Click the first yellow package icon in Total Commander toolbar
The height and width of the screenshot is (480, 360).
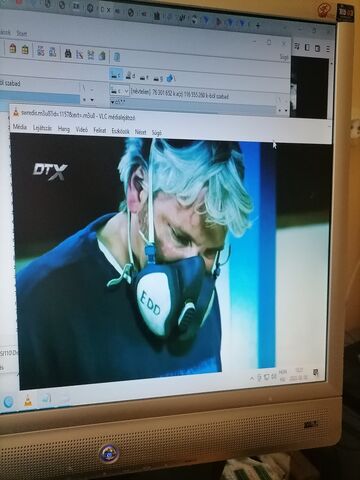pyautogui.click(x=13, y=49)
